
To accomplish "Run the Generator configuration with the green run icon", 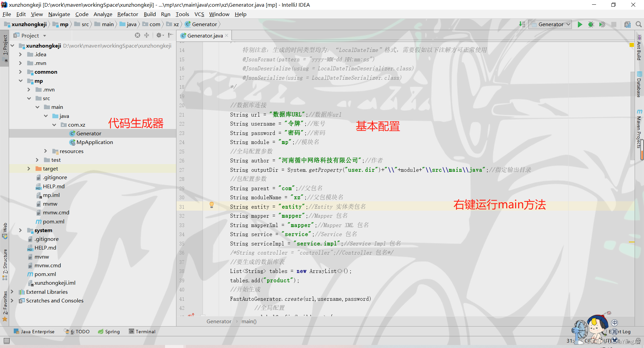I will 580,24.
